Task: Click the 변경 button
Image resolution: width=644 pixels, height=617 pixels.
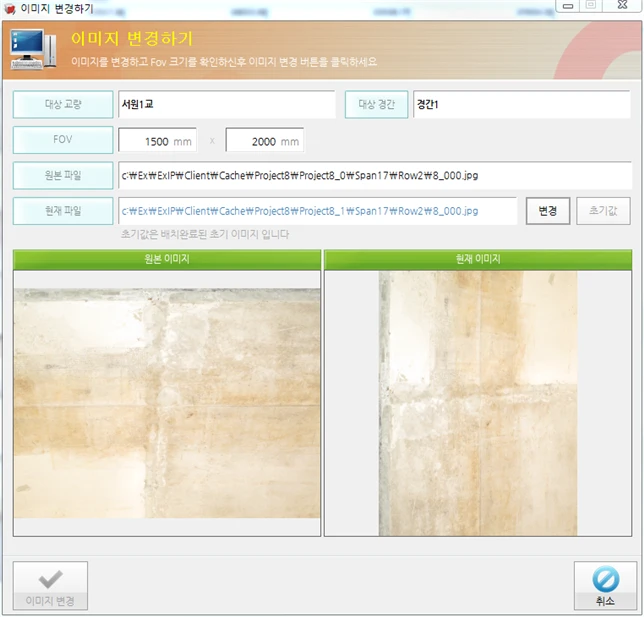Action: coord(548,211)
